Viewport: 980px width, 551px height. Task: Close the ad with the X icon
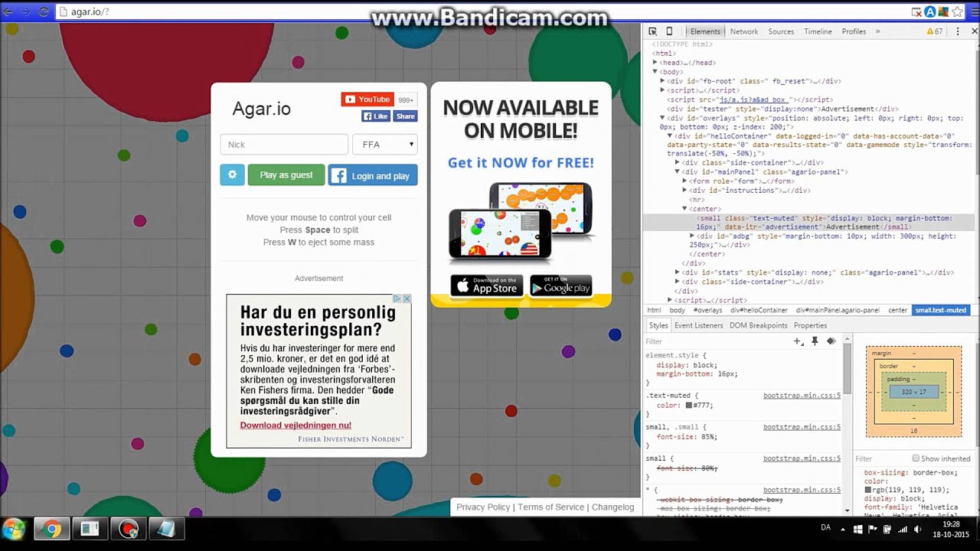(407, 298)
